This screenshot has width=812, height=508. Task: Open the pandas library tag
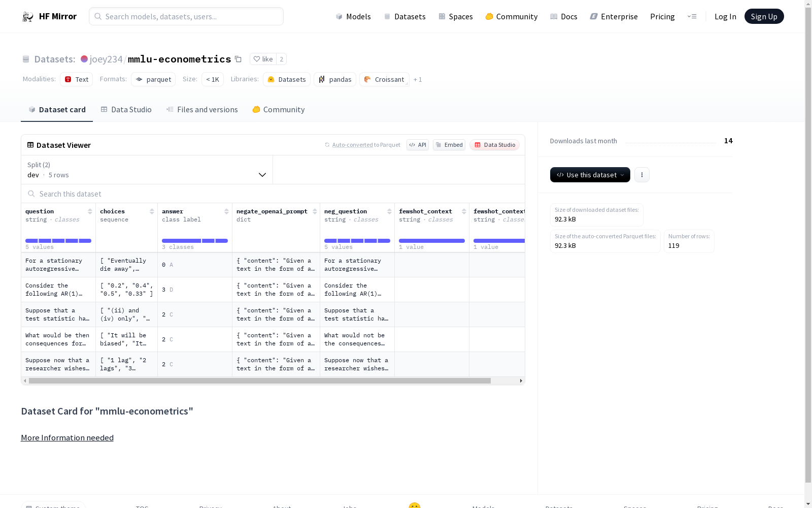coord(335,79)
